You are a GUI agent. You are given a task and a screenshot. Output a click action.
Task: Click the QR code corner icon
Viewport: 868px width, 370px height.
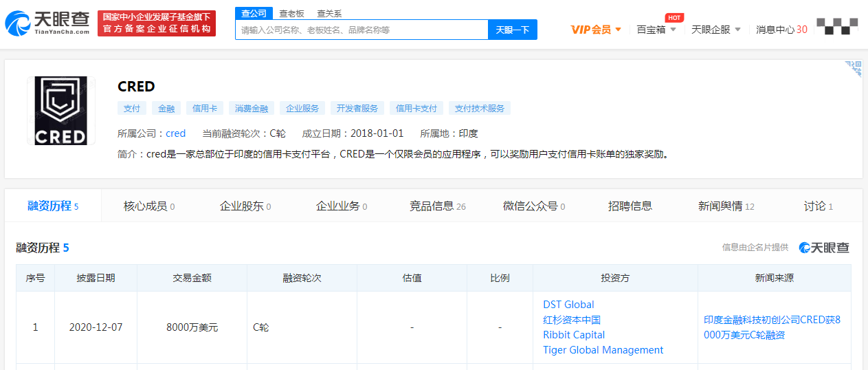(x=854, y=68)
